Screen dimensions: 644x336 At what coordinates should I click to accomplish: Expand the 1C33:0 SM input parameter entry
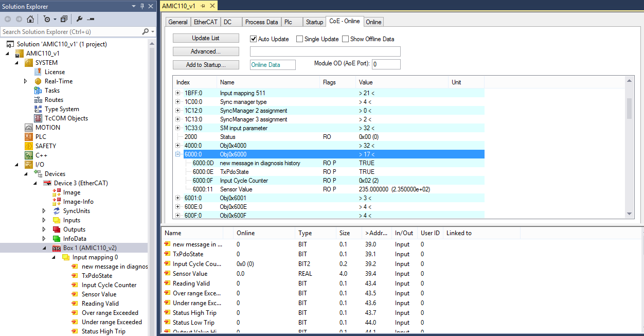pos(178,128)
